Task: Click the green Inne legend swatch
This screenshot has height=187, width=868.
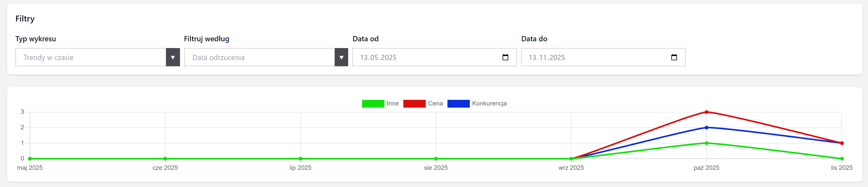Action: pyautogui.click(x=373, y=103)
